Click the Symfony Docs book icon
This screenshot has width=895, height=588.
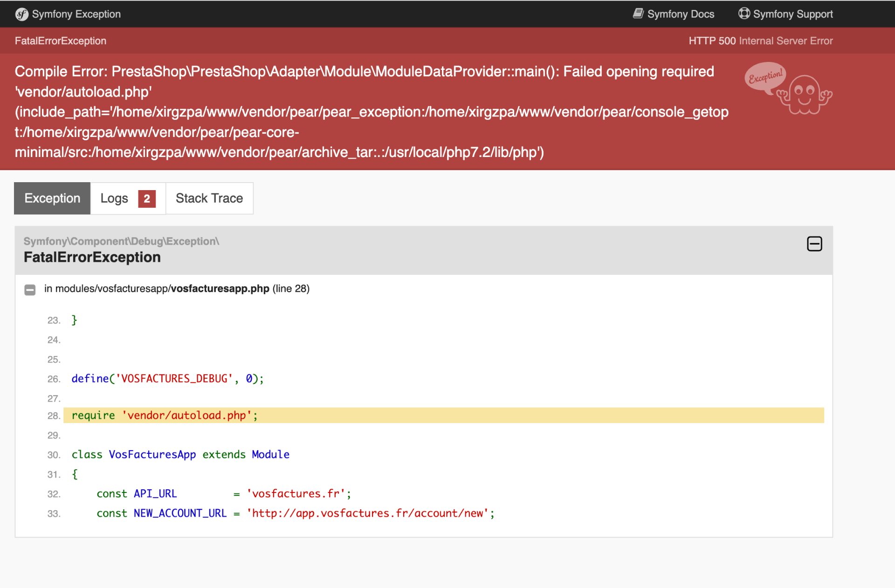[638, 14]
